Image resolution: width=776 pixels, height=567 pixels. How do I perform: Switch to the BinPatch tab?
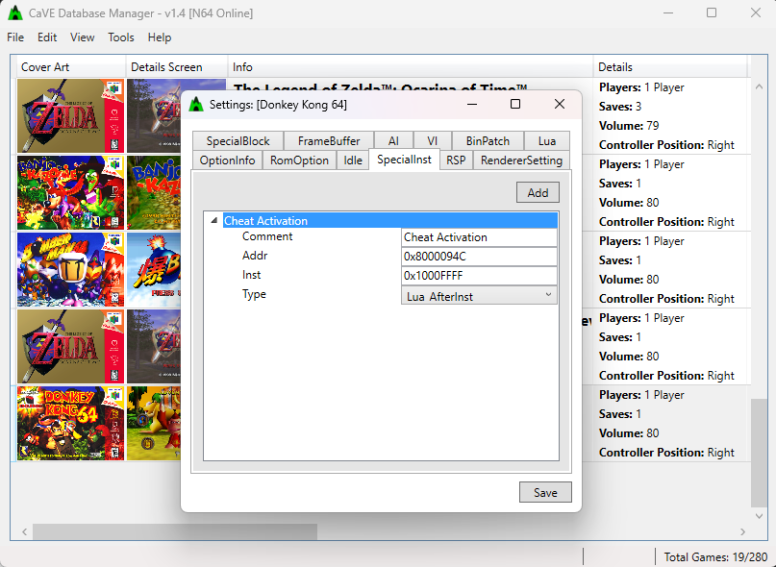[x=487, y=141]
